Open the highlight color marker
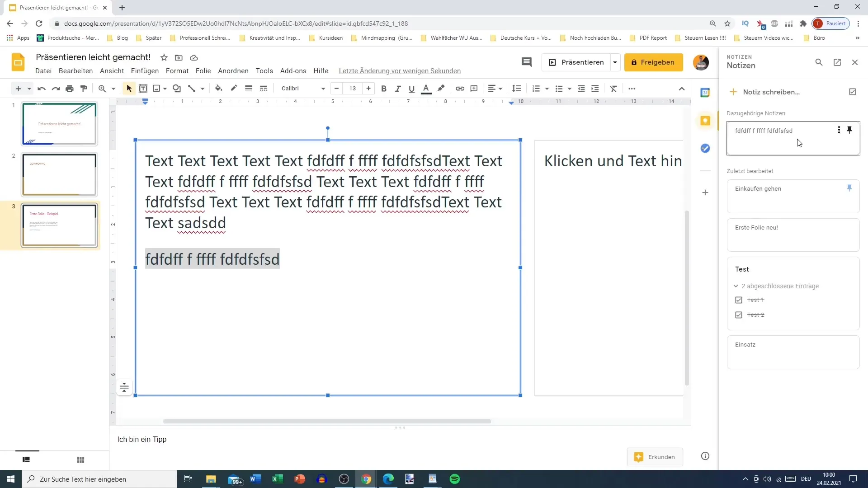This screenshot has height=488, width=868. [441, 89]
